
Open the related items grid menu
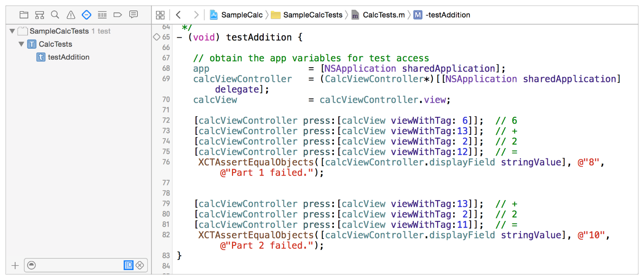160,15
